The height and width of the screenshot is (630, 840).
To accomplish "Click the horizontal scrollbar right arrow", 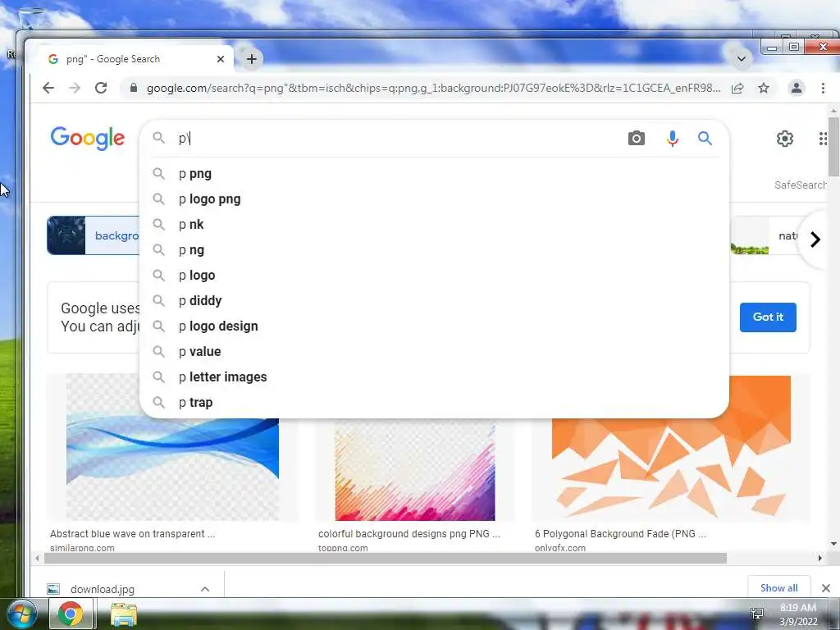I will (x=819, y=558).
